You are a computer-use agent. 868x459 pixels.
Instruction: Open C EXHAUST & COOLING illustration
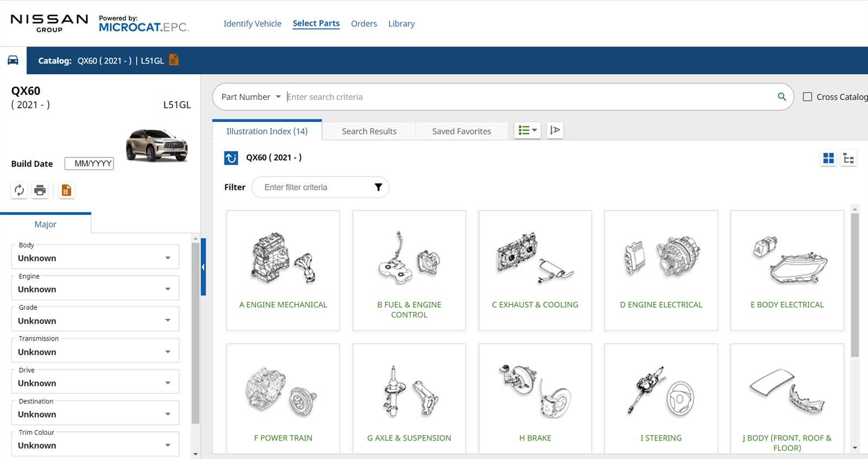(x=535, y=270)
